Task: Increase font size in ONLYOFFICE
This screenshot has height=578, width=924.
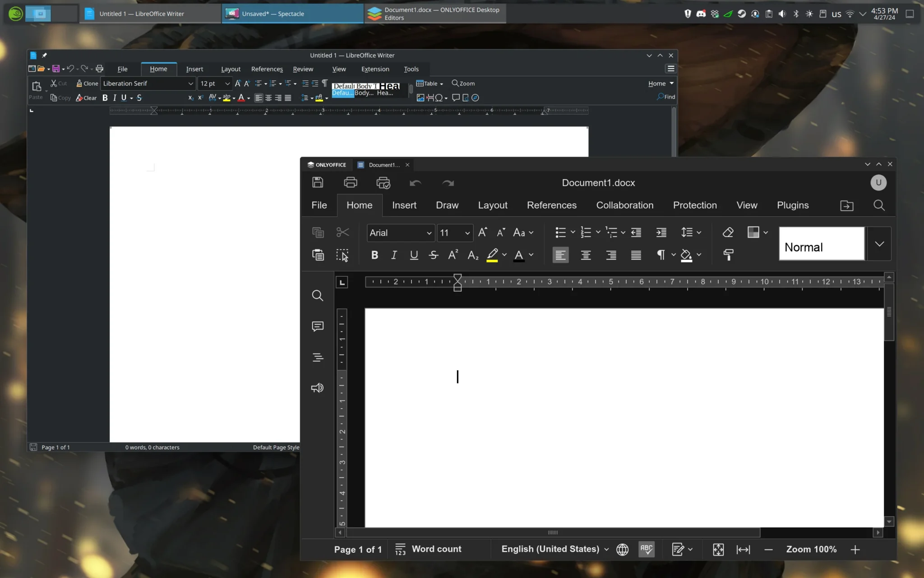Action: point(482,232)
